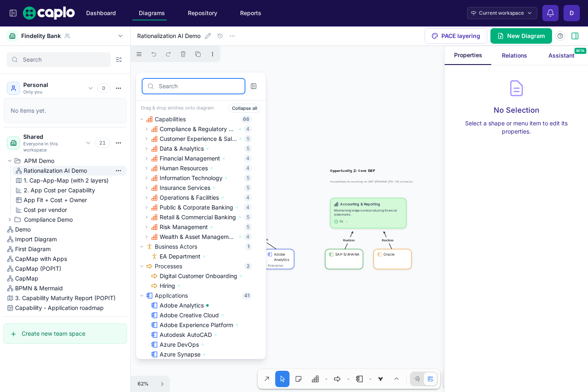Open sidebar filter settings icon

[x=119, y=60]
